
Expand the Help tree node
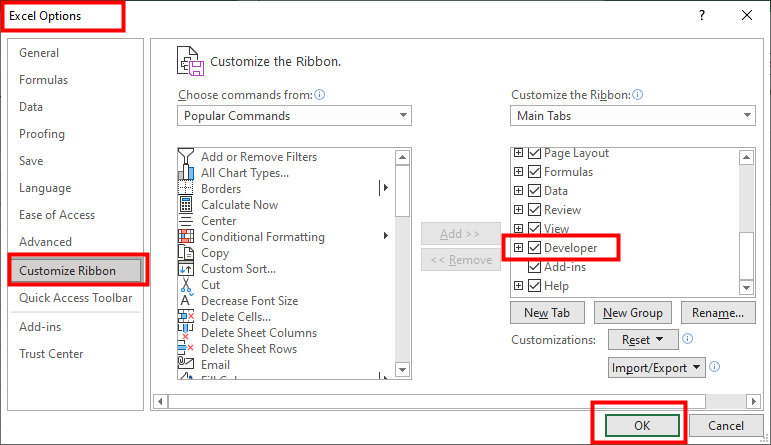click(518, 285)
